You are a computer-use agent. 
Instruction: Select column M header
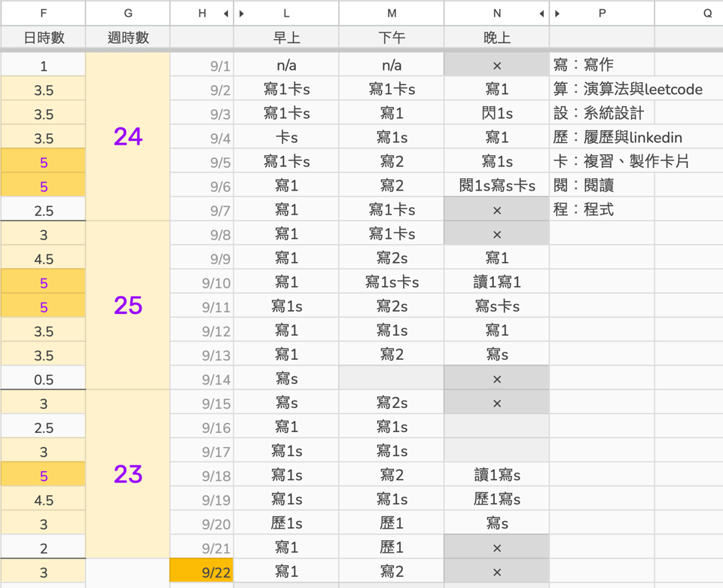pyautogui.click(x=392, y=14)
